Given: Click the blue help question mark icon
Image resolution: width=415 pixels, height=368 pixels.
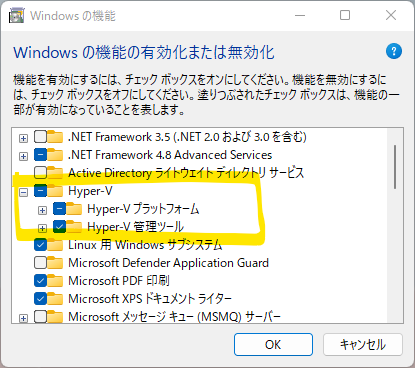Looking at the screenshot, I should [394, 51].
